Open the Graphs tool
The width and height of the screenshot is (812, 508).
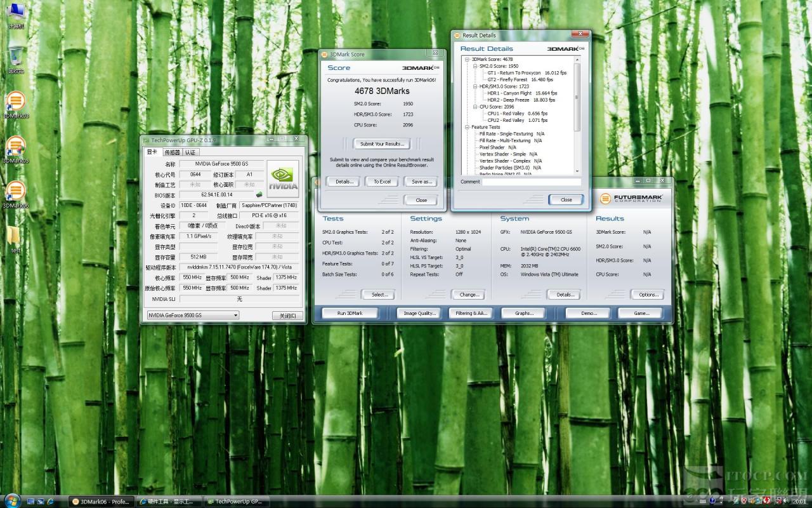523,313
